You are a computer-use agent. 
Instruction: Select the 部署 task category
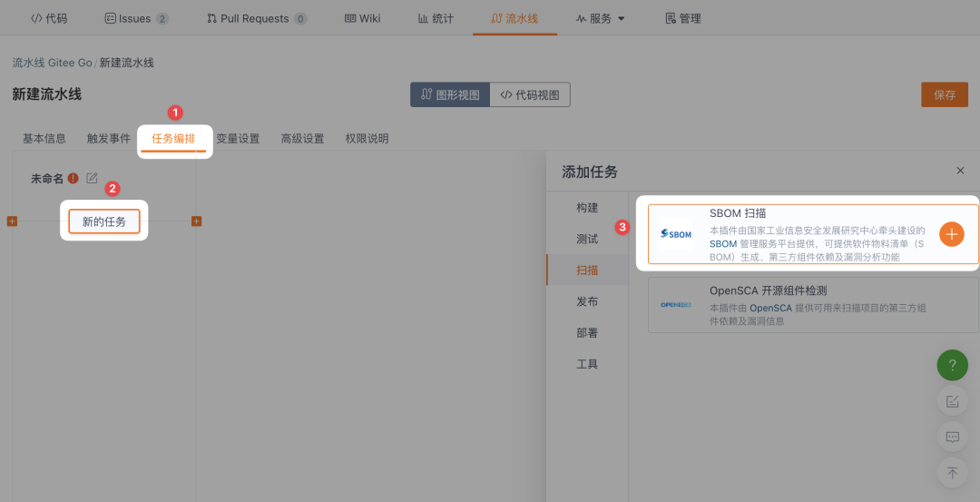pyautogui.click(x=587, y=333)
